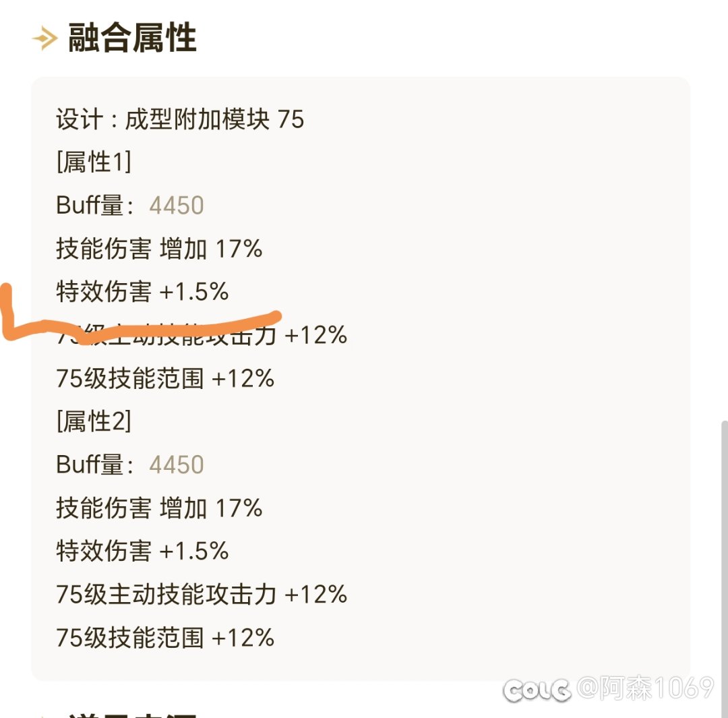728x718 pixels.
Task: Tap the COLG watermark logo
Action: coord(537,689)
